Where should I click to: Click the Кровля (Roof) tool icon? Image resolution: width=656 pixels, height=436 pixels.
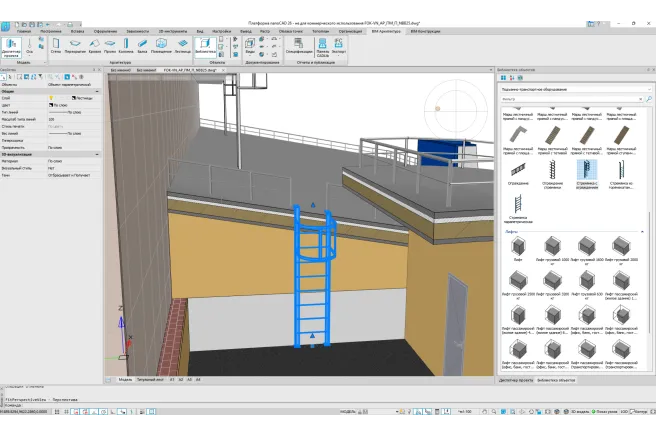(93, 45)
